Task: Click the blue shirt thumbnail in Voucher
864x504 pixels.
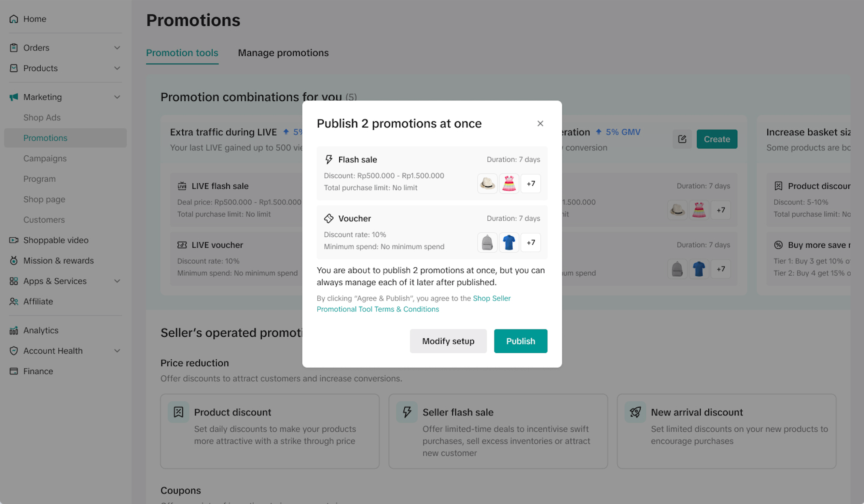Action: click(509, 243)
